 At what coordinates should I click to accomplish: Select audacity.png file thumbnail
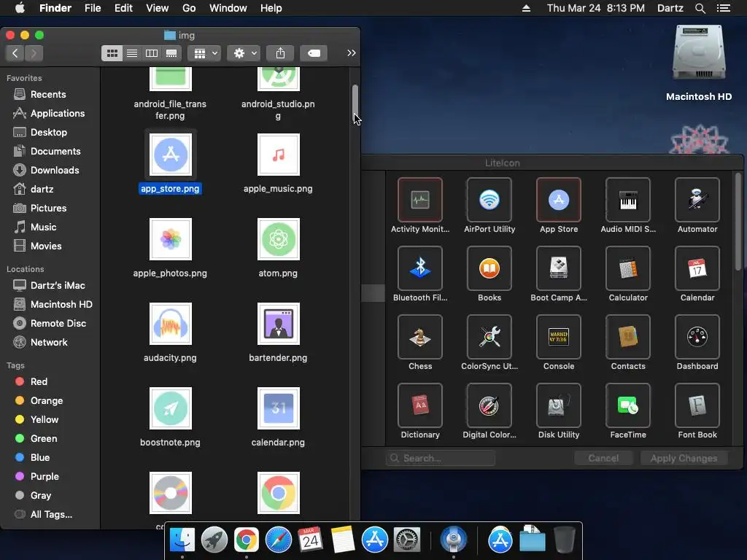pos(171,324)
